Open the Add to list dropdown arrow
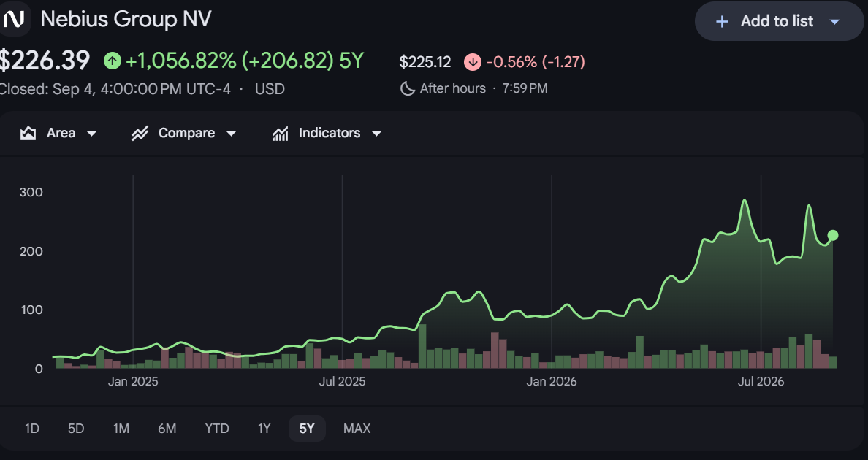The height and width of the screenshot is (460, 868). click(835, 22)
